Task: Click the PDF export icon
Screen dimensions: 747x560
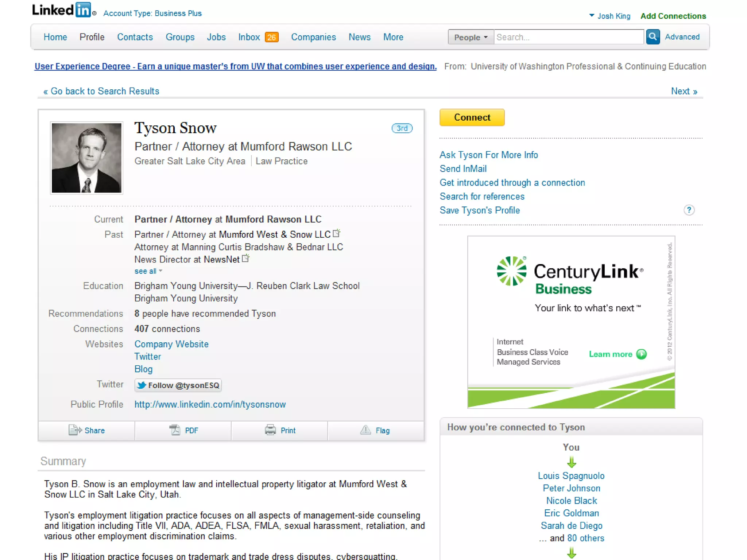Action: (x=175, y=430)
